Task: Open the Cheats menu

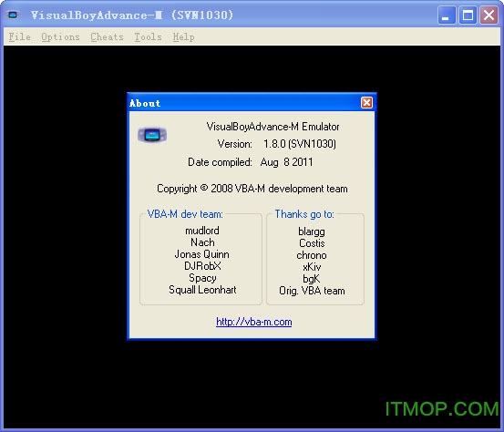Action: tap(107, 37)
